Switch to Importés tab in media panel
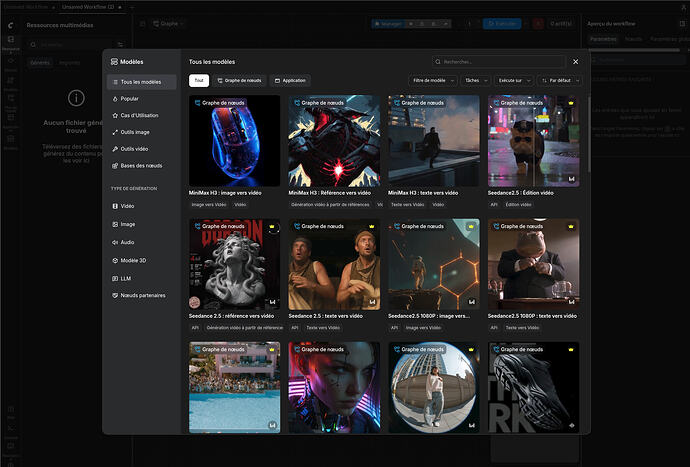690x467 pixels. (x=70, y=63)
